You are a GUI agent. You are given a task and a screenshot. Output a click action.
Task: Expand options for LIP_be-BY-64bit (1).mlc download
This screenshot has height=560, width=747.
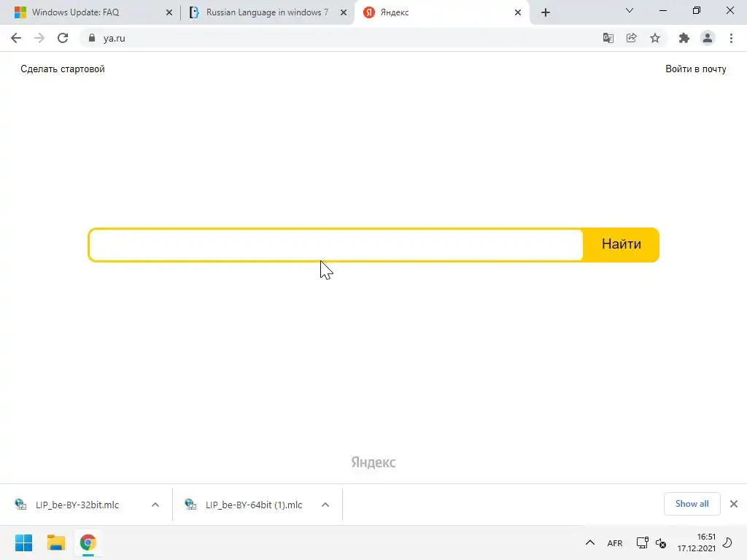point(325,505)
